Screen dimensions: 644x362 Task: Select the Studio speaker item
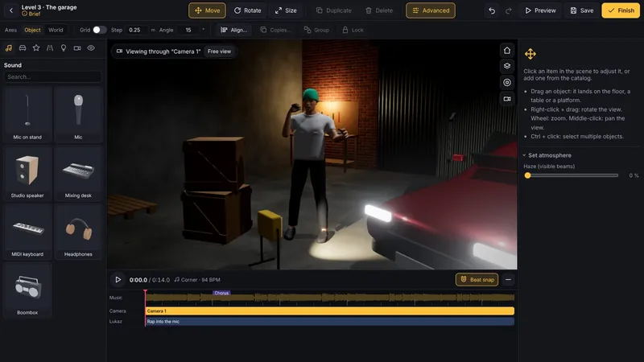coord(27,173)
